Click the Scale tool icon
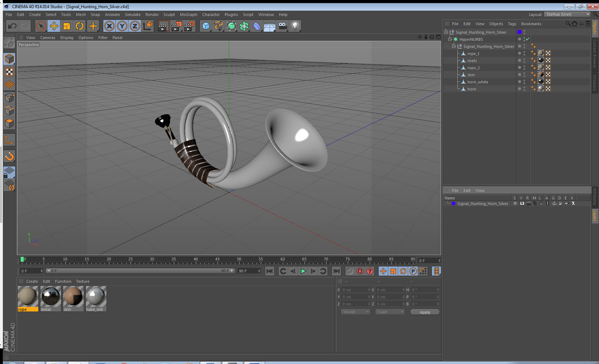 (67, 26)
